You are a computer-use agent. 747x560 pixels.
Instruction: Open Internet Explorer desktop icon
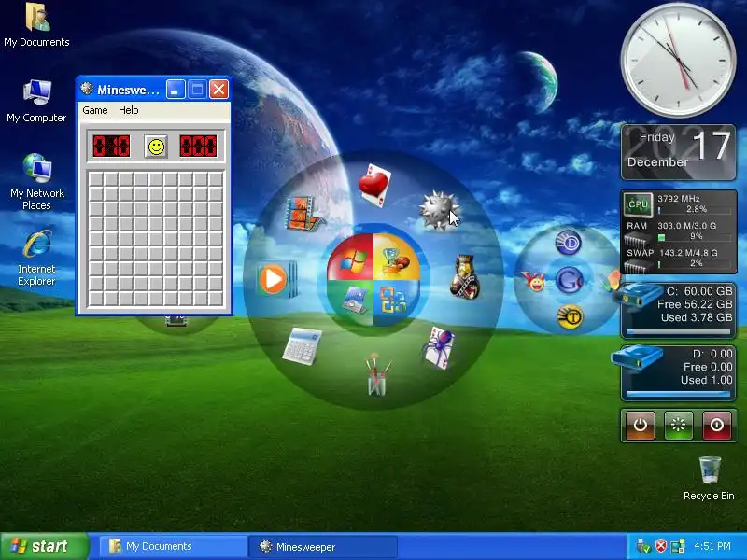pyautogui.click(x=36, y=258)
